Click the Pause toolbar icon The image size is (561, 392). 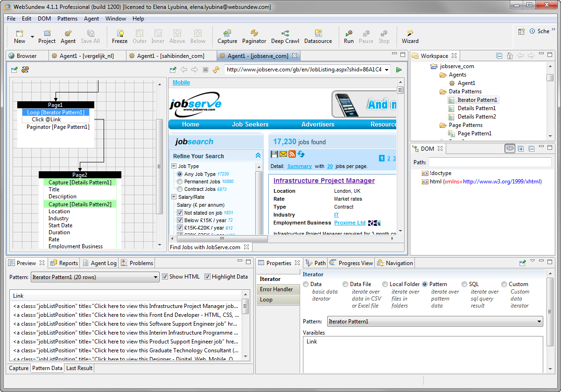coord(366,33)
